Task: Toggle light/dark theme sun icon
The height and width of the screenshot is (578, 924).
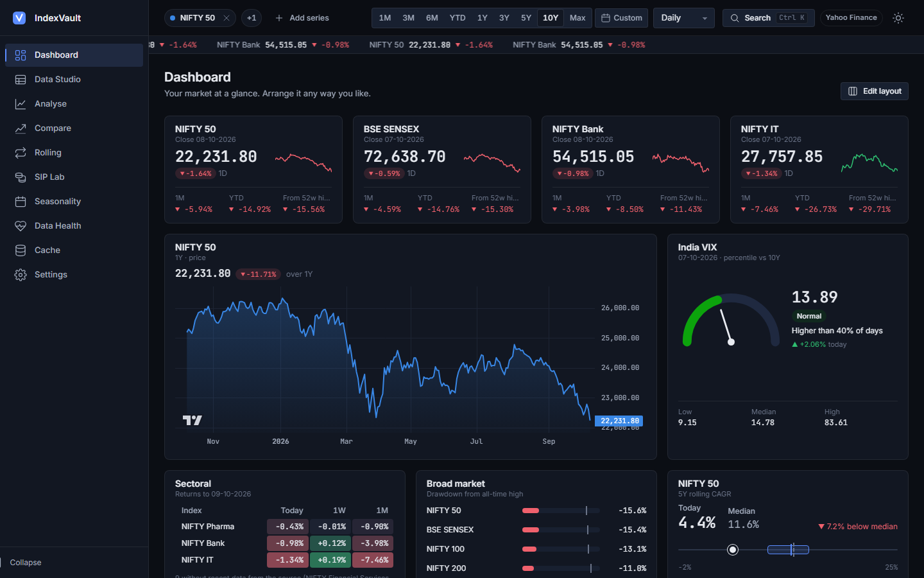Action: point(898,18)
